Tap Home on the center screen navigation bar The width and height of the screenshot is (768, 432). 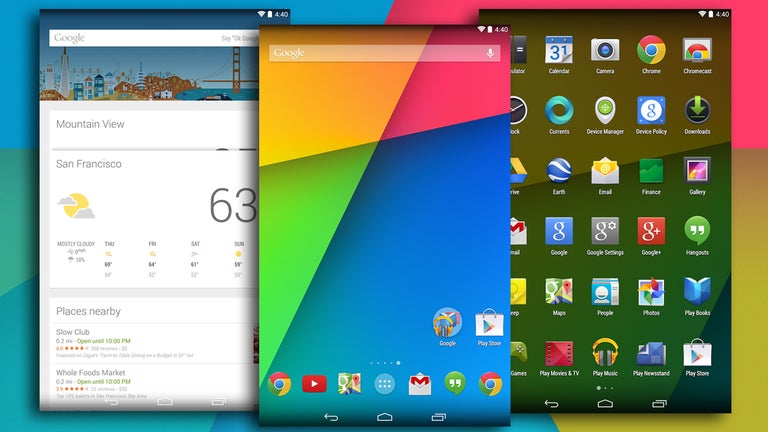[x=384, y=417]
